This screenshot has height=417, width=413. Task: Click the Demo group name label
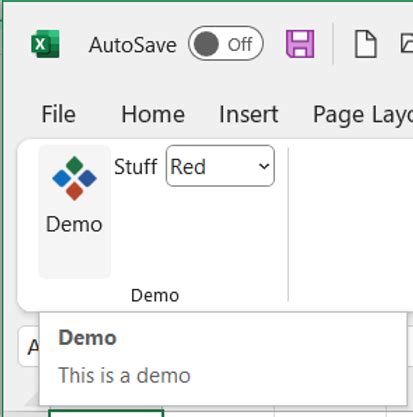coord(155,295)
